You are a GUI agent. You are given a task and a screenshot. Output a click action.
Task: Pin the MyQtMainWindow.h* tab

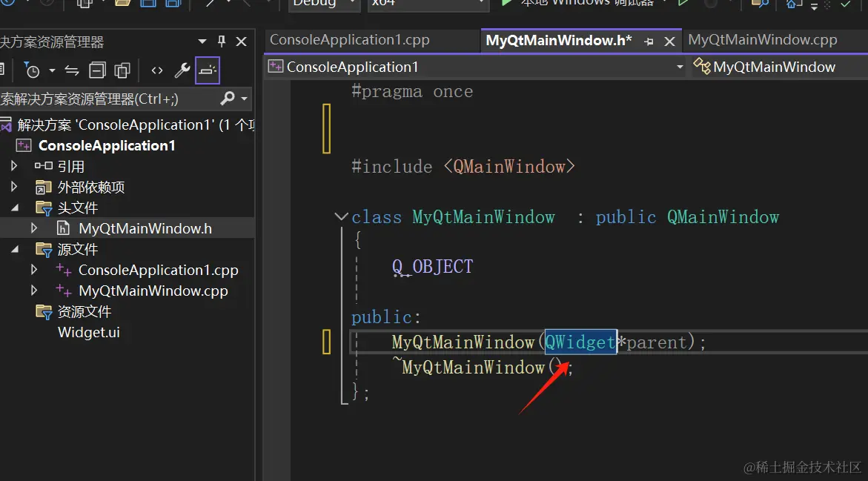point(649,42)
